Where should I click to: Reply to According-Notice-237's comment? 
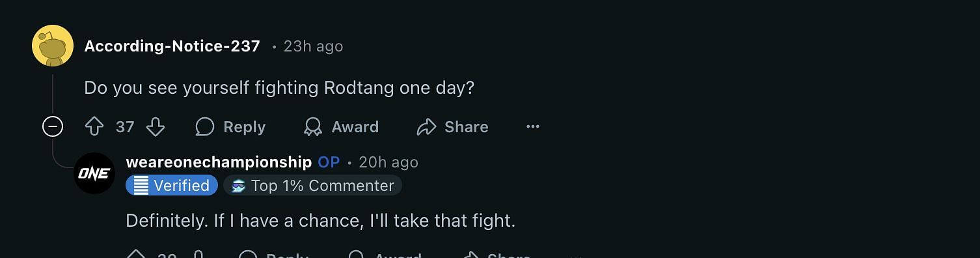[230, 126]
